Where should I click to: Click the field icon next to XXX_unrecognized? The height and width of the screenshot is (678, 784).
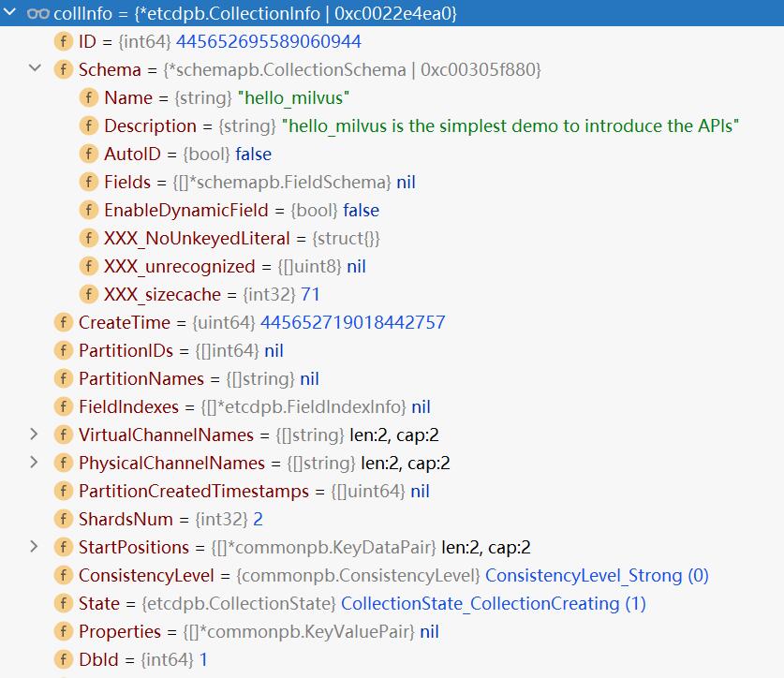click(x=89, y=266)
